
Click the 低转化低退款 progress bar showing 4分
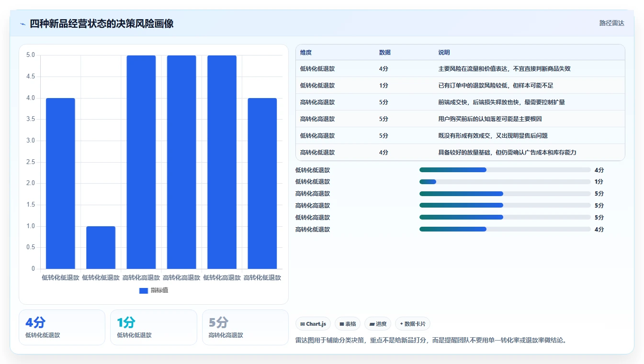[x=505, y=170]
